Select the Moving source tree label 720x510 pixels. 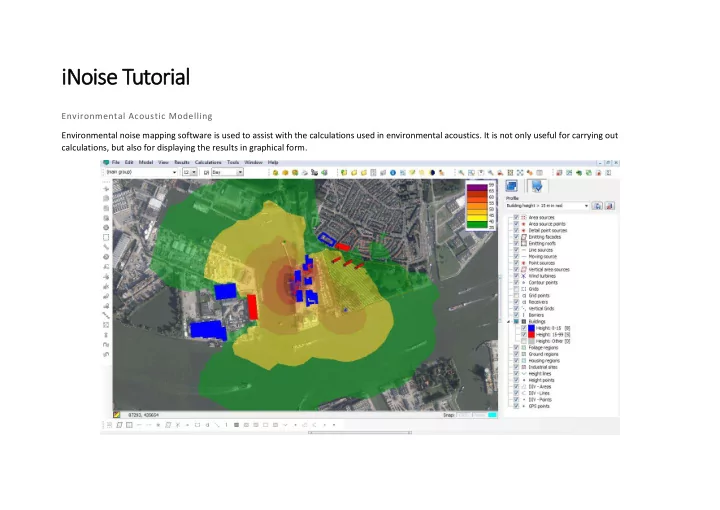coord(543,256)
